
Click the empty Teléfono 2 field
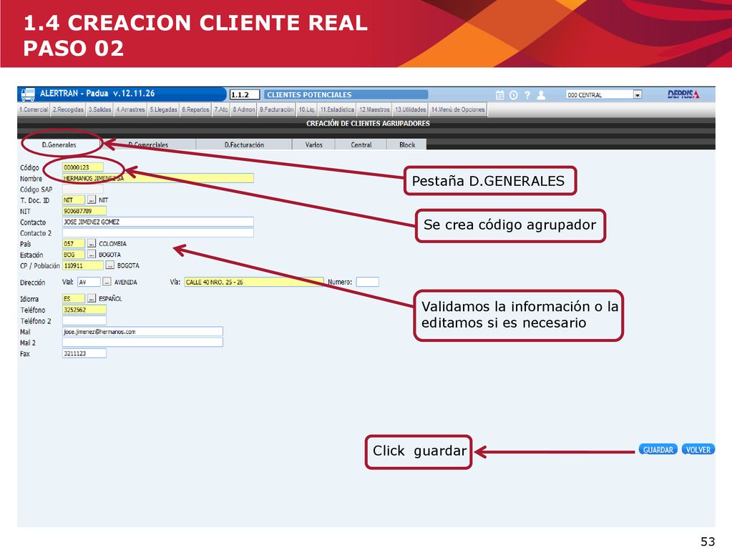coord(84,320)
